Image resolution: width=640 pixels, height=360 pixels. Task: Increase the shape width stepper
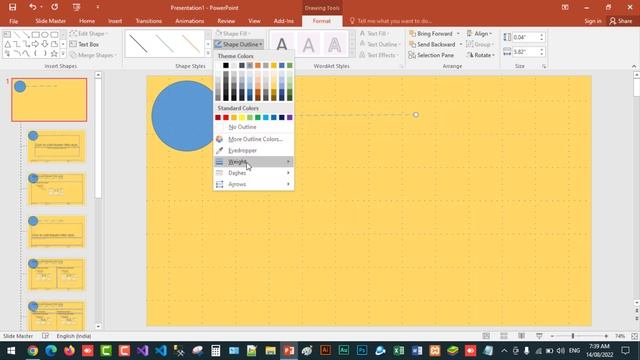(542, 49)
